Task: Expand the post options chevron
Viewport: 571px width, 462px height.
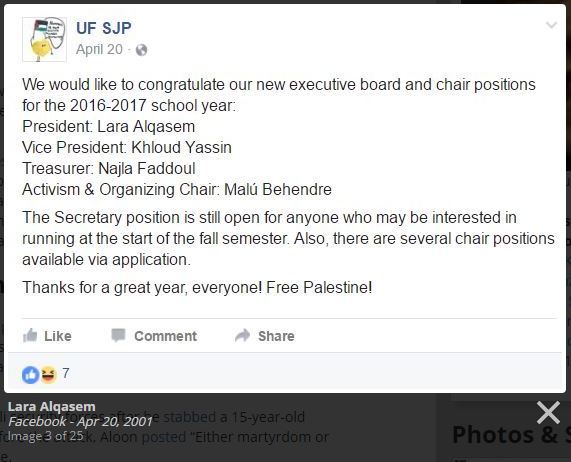Action: coord(551,25)
